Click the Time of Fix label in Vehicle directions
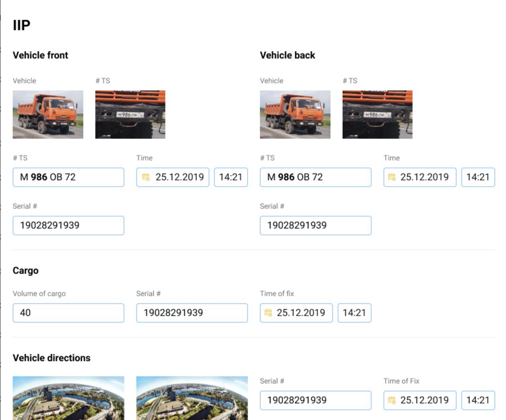The width and height of the screenshot is (506, 420). [401, 381]
